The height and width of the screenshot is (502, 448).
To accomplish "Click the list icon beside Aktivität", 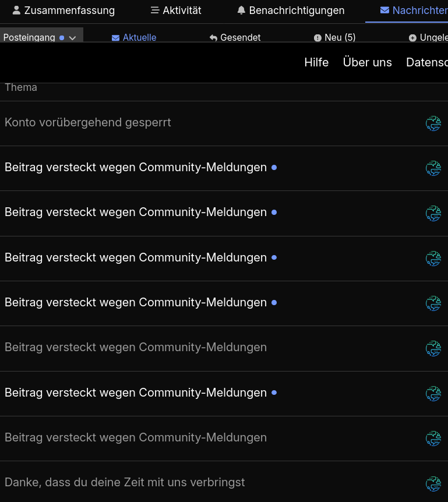I will [x=155, y=10].
